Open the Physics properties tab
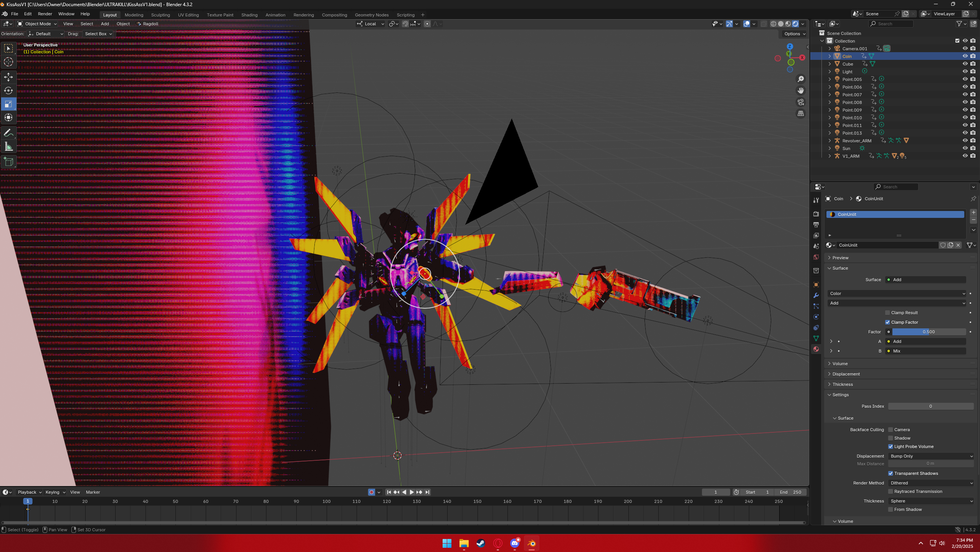This screenshot has height=552, width=980. (x=816, y=317)
